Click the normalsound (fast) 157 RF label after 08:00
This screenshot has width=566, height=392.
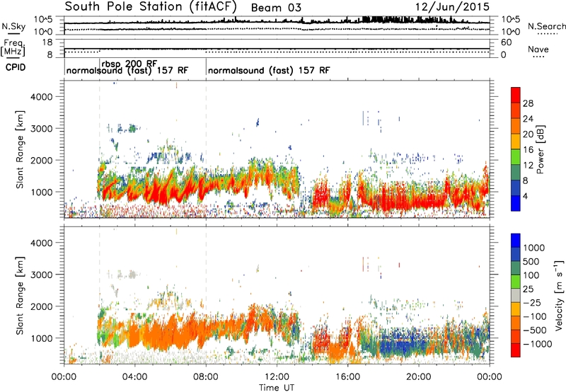[x=269, y=70]
